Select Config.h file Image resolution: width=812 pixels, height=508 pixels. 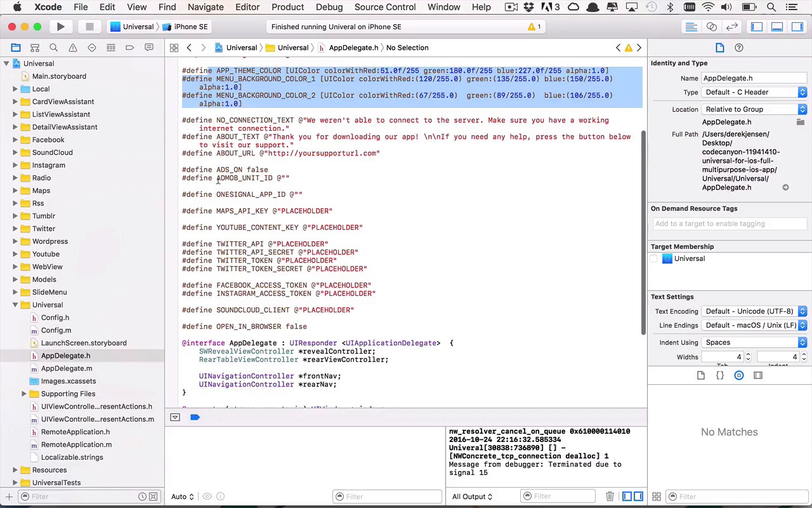tap(55, 317)
